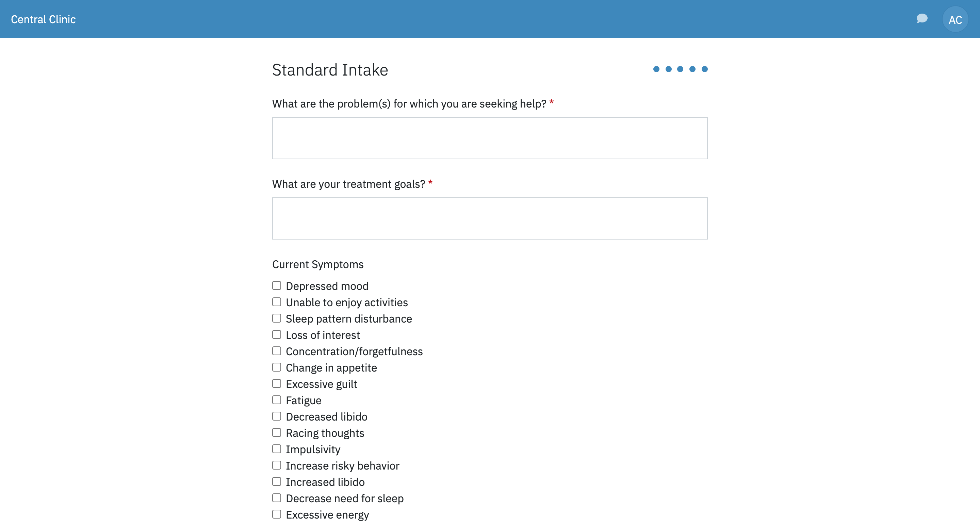The image size is (980, 524).
Task: Tick Increase risky behavior checkbox
Action: point(277,465)
